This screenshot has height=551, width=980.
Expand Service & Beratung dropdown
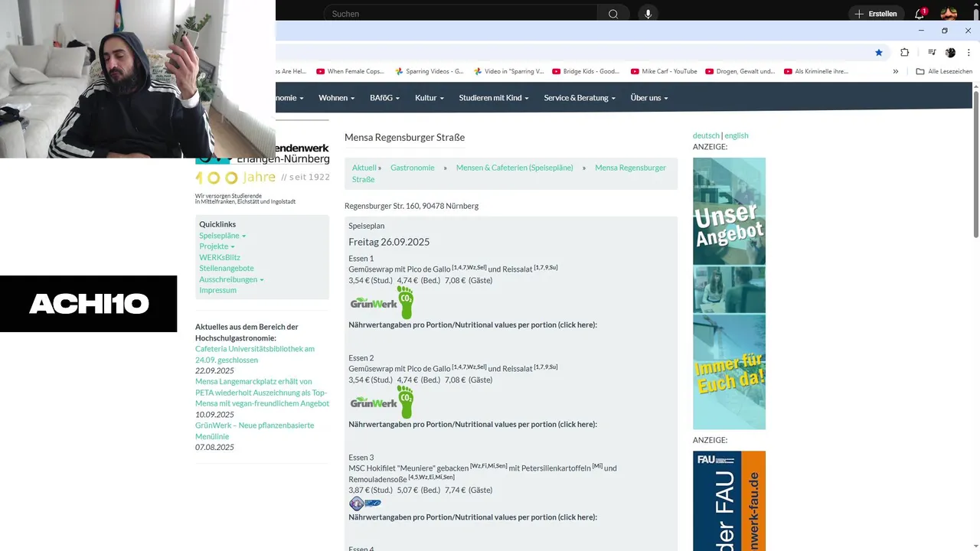[x=580, y=98]
